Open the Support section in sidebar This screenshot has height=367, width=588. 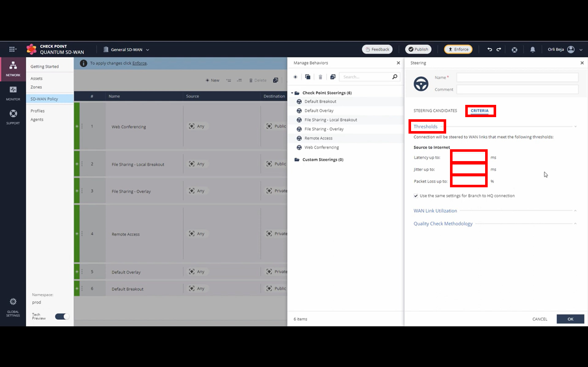click(x=13, y=117)
